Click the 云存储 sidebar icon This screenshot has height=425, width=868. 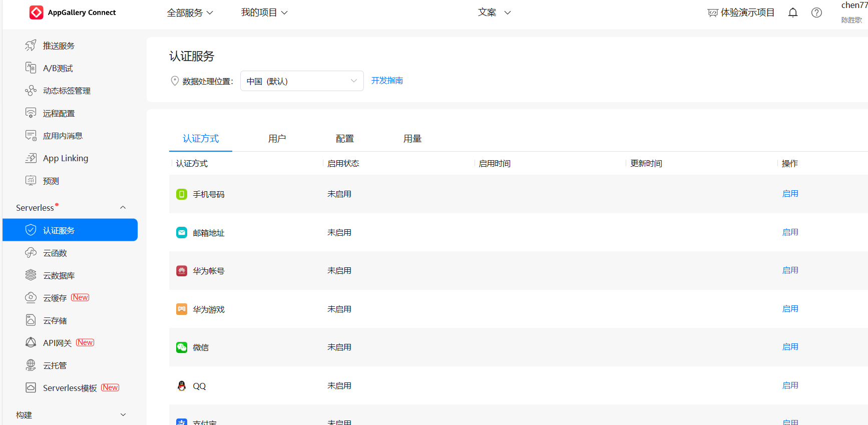point(31,320)
